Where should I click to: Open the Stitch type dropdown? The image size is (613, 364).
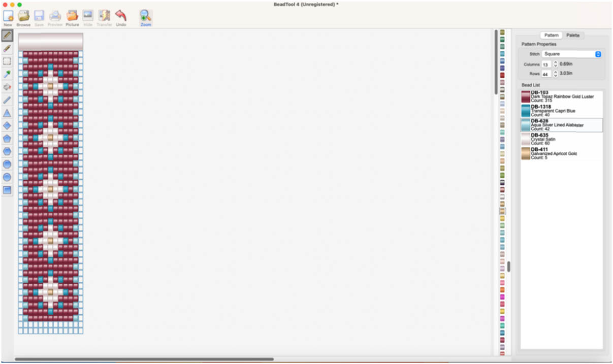pos(571,54)
